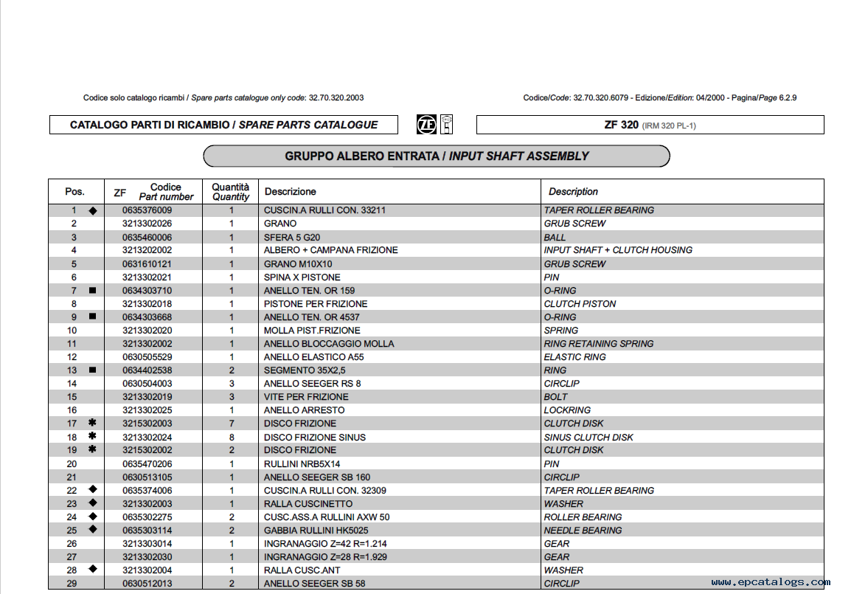868x594 pixels.
Task: Click the 'Codice/Code: 32.70.320.6079' edition line
Action: tap(660, 98)
